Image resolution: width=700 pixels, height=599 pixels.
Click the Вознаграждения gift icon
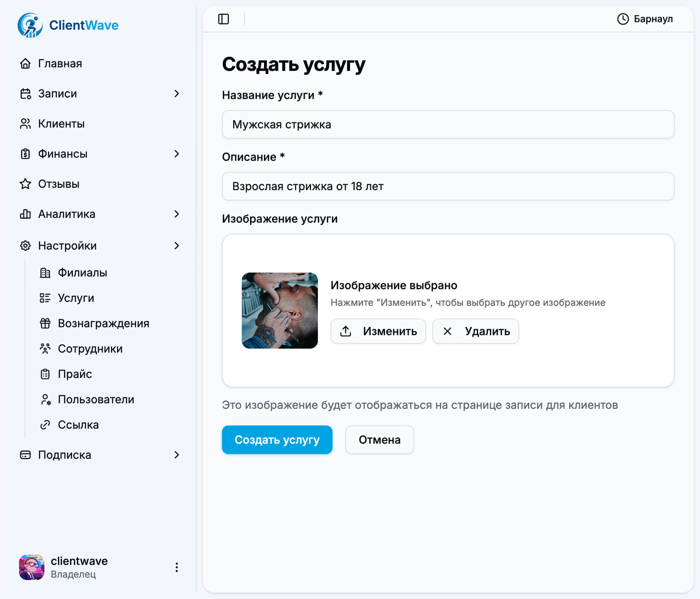click(45, 323)
